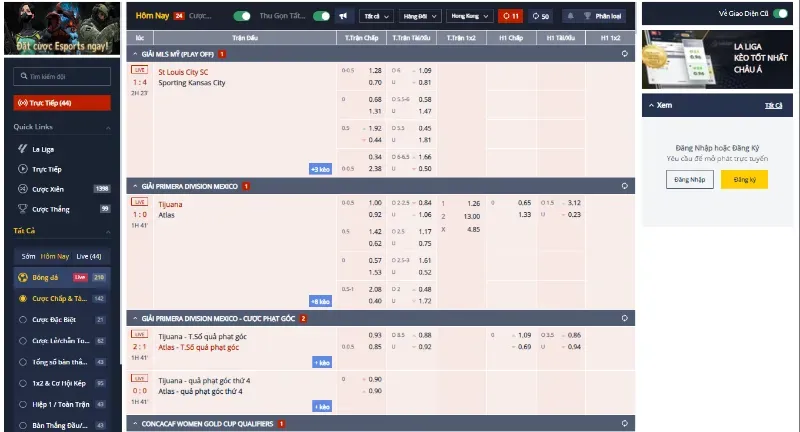The image size is (800, 432).
Task: Click the Cược Xiên parlay icon
Action: (22, 189)
